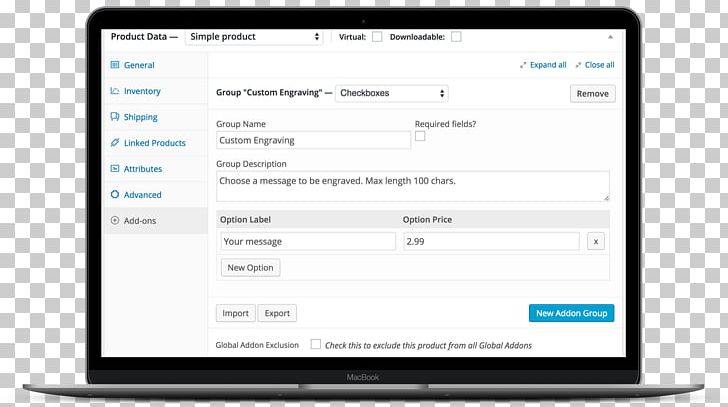728x407 pixels.
Task: Open the Checkboxes group type dropdown
Action: coord(392,93)
